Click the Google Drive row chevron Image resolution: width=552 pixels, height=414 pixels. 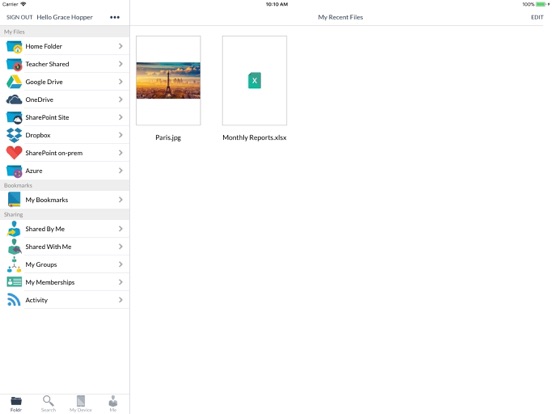(120, 82)
